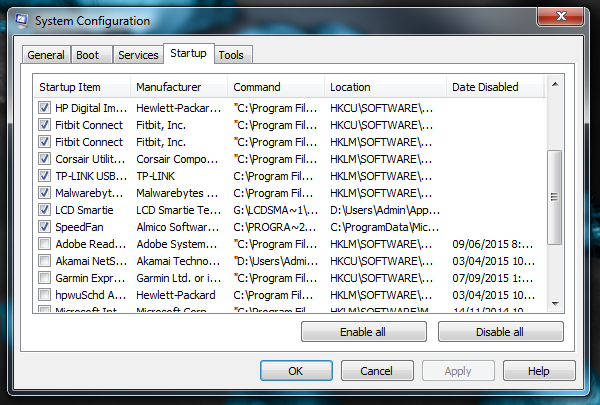The height and width of the screenshot is (405, 600).
Task: Click the 'C:\PROGRA~2...' command cell
Action: (x=274, y=227)
